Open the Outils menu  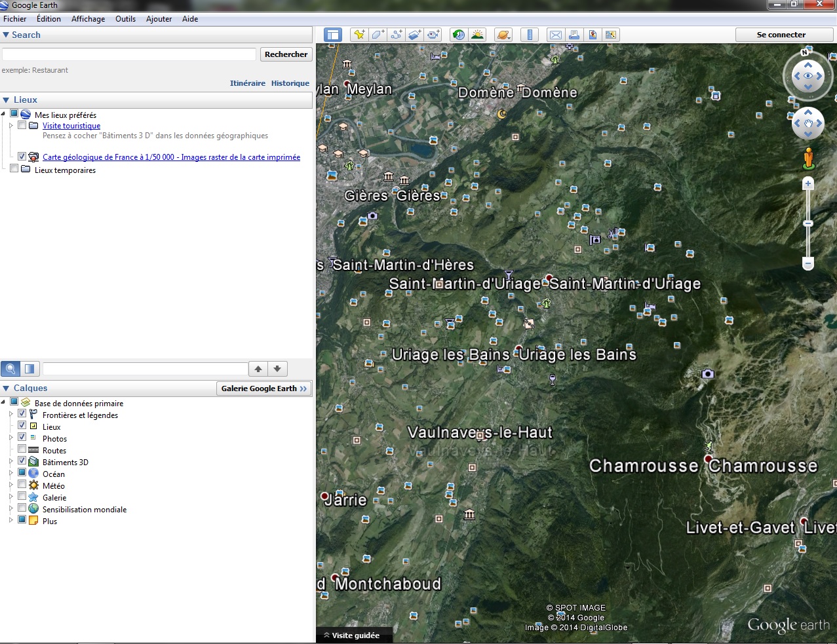click(125, 19)
